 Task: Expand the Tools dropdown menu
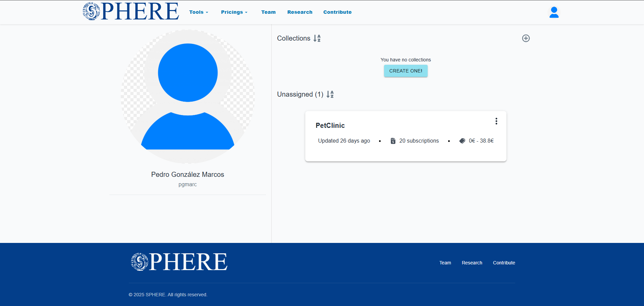point(199,12)
